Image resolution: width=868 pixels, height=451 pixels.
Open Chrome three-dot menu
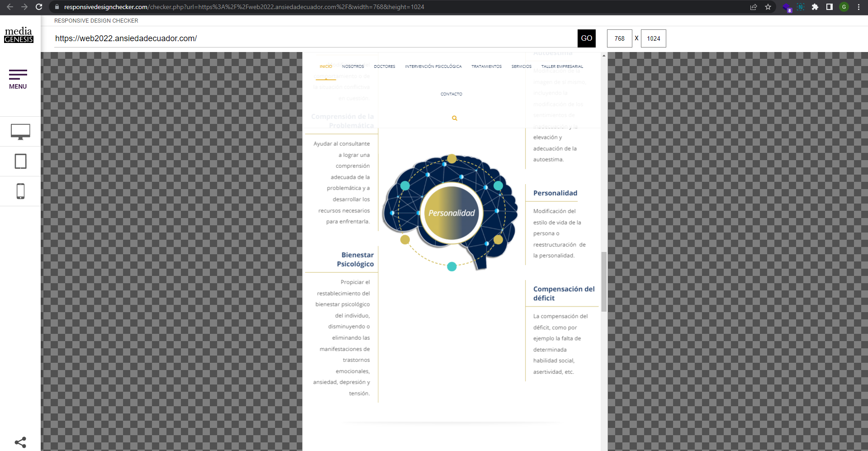point(859,7)
